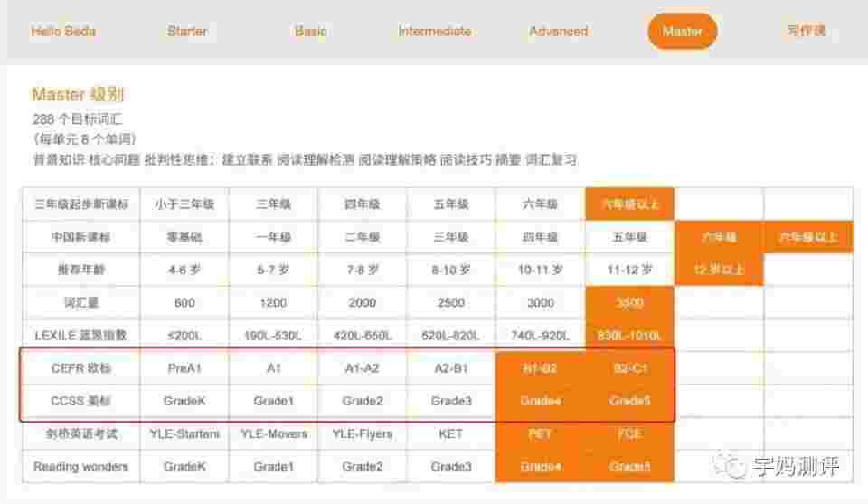Viewport: 868px width, 504px height.
Task: Click orange 'Grade5' in CCSS 美标 row
Action: point(629,401)
